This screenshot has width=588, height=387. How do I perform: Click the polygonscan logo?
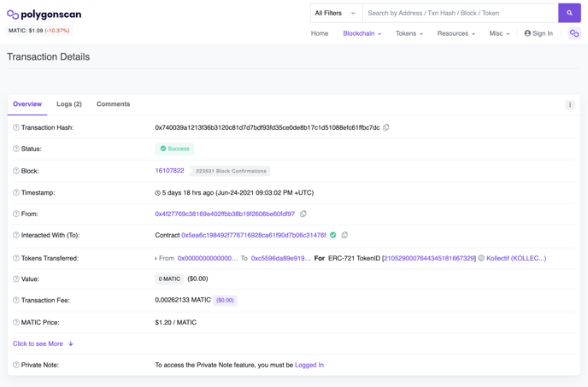(44, 15)
